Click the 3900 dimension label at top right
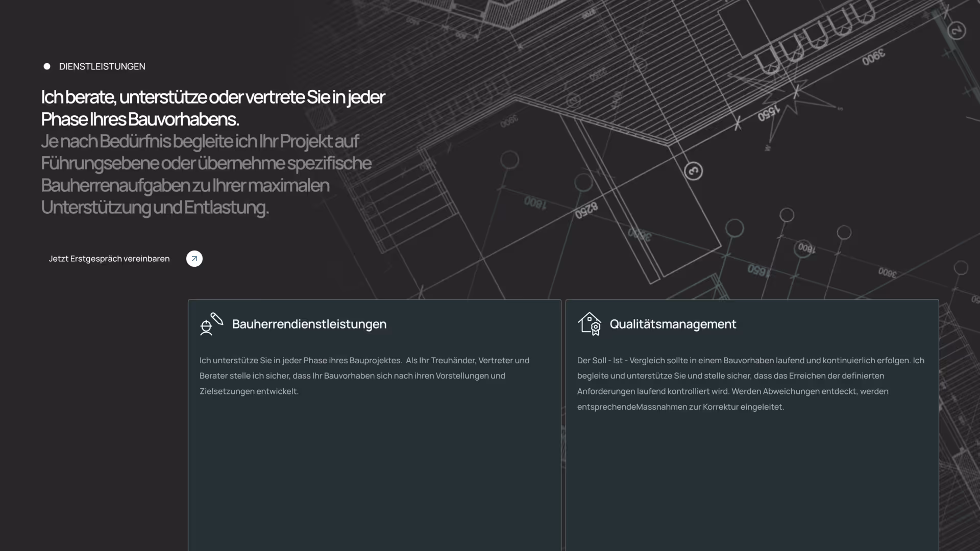 (x=873, y=57)
